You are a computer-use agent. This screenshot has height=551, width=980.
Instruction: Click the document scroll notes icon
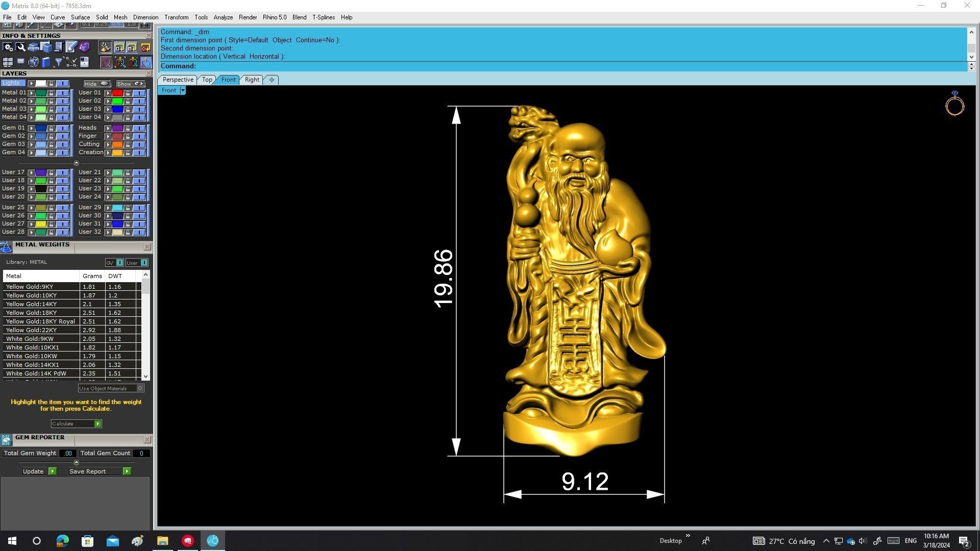point(58,47)
